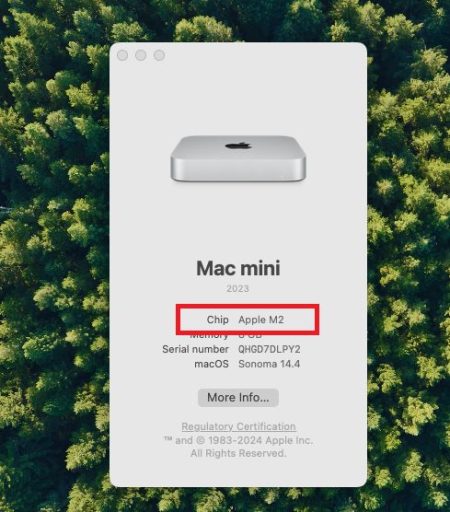Open the More Info… button
This screenshot has height=512, width=450.
pos(238,397)
